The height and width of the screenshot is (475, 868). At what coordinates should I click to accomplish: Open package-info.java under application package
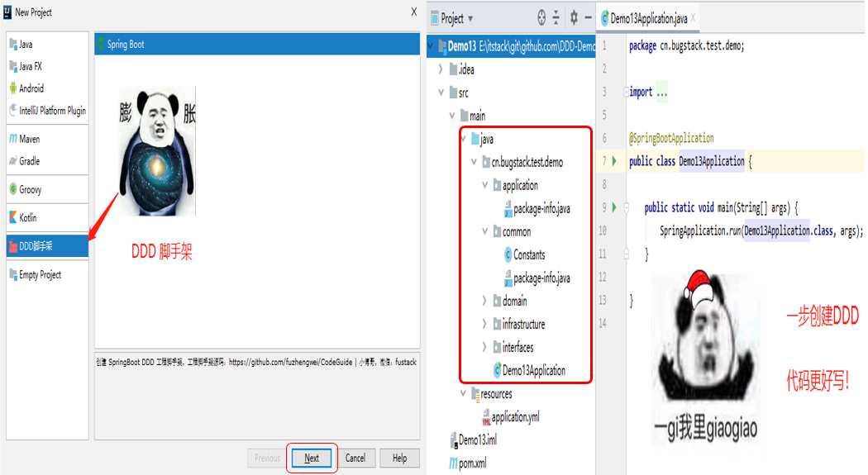[537, 208]
